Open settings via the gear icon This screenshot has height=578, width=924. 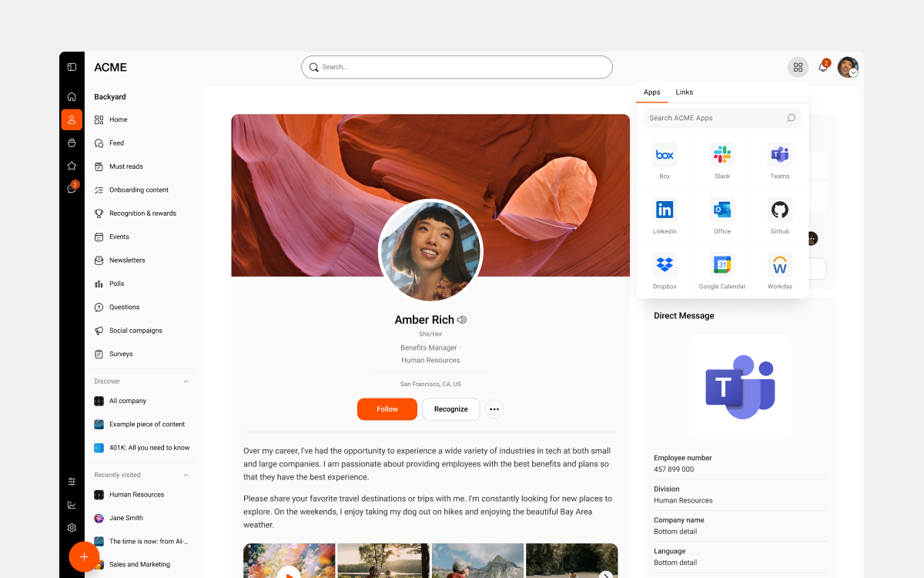(x=72, y=527)
